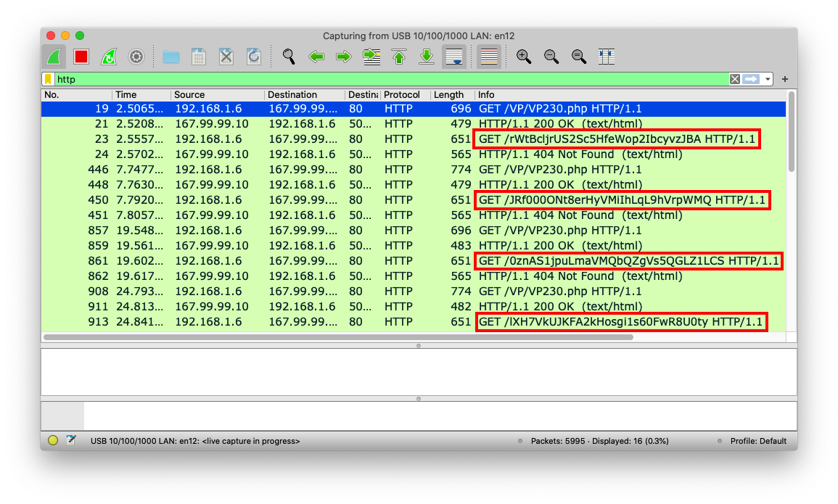Viewport: 838px width, 504px height.
Task: Click the find packet magnifier icon
Action: [x=289, y=57]
